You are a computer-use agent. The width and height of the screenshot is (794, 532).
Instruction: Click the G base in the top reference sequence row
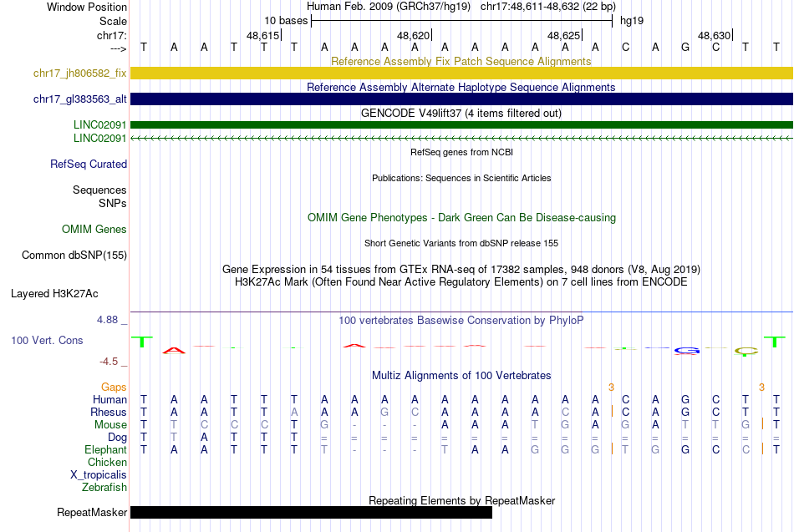[685, 47]
